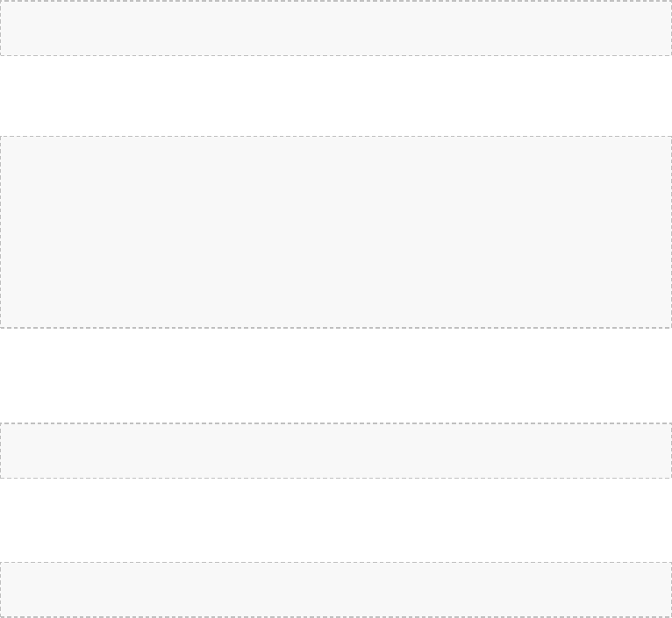
Task: Focus the middle of the bottom dashed box
Action: click(x=336, y=589)
